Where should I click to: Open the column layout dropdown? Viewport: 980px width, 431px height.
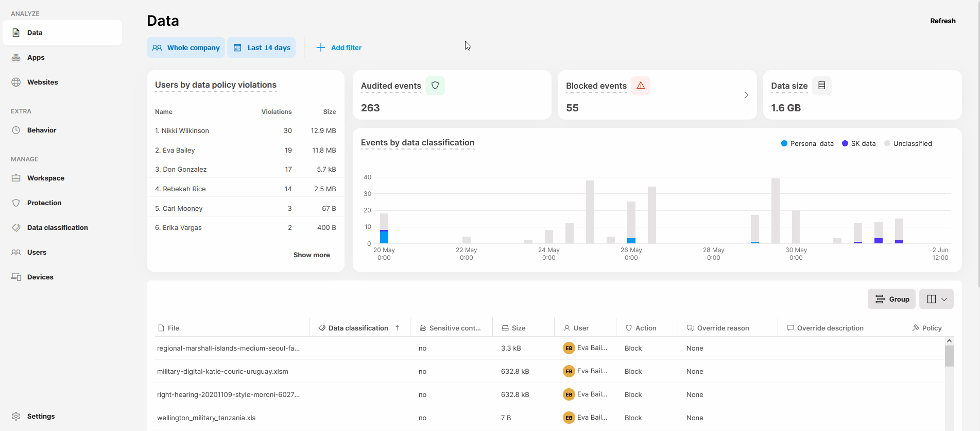(x=936, y=299)
